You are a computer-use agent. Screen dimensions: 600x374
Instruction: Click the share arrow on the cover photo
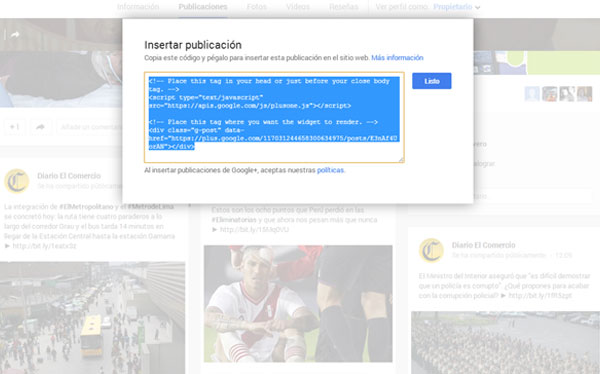[x=15, y=35]
